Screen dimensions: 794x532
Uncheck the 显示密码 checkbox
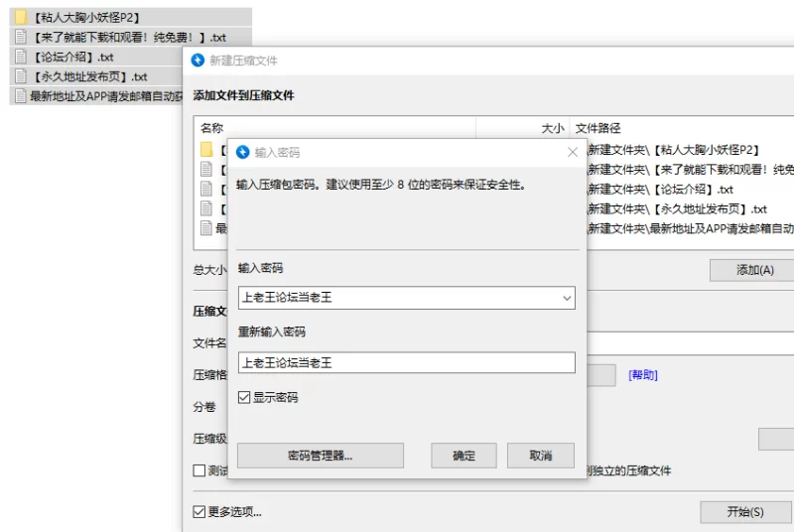[x=244, y=397]
